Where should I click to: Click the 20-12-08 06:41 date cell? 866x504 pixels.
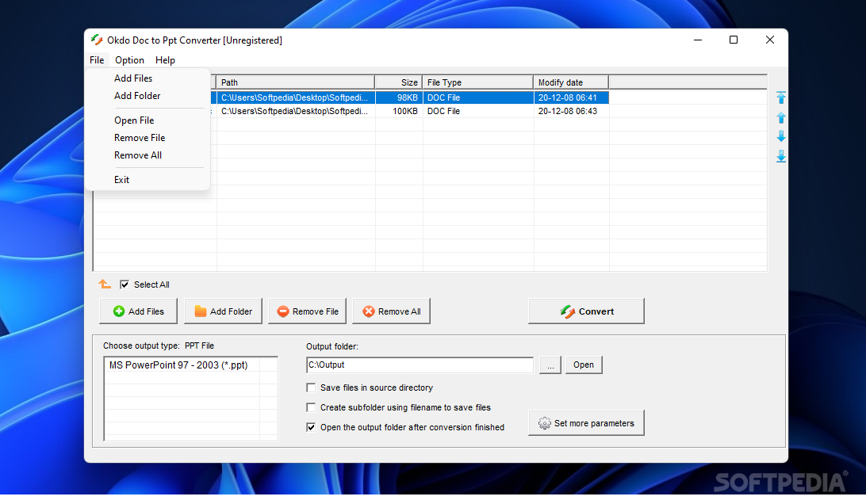568,97
